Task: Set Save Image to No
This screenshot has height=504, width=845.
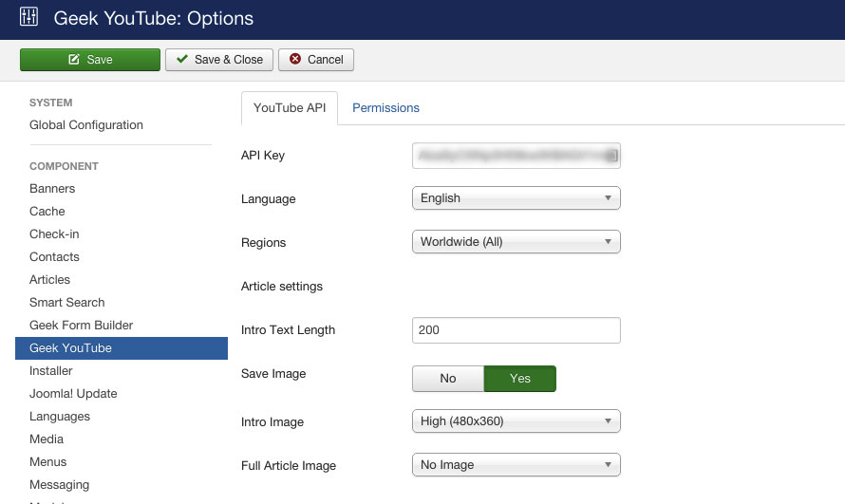Action: 448,379
